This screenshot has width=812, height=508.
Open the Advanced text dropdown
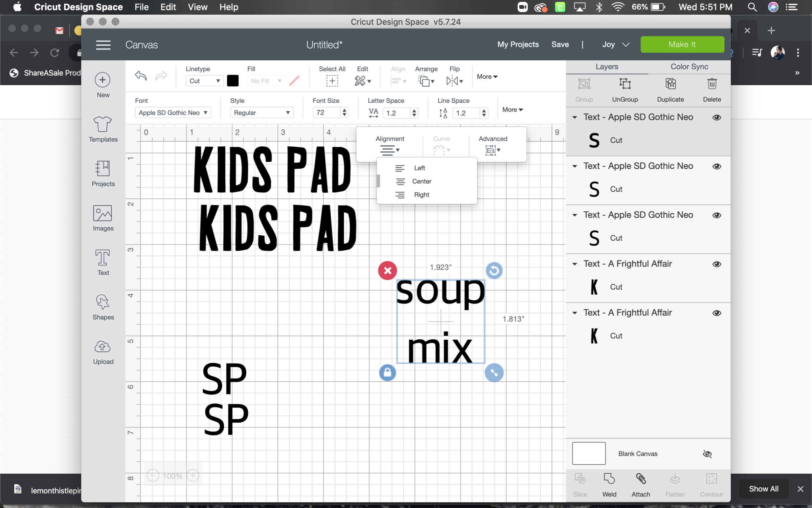coord(493,150)
